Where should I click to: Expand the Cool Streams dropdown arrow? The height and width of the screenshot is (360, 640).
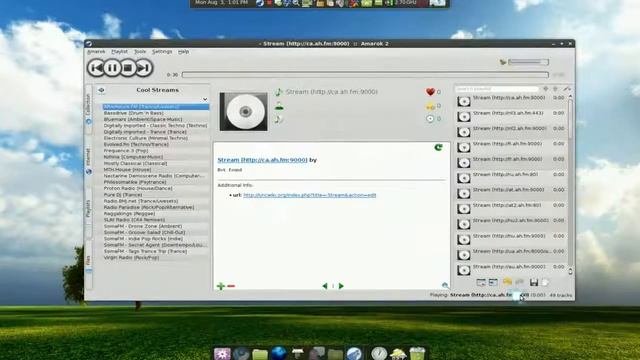click(205, 99)
